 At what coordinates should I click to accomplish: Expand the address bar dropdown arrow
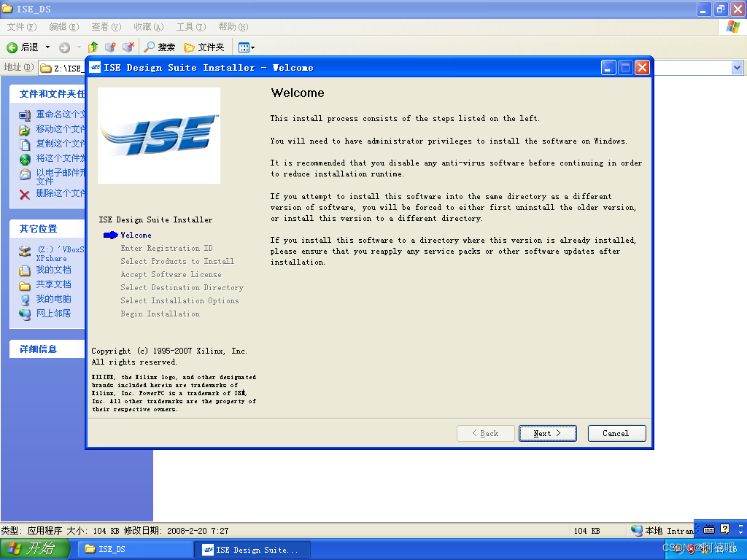[x=737, y=68]
